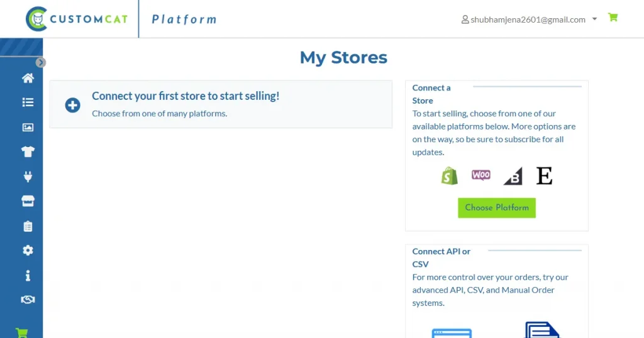Click 'Connect your first store to start selling!'

click(x=186, y=95)
